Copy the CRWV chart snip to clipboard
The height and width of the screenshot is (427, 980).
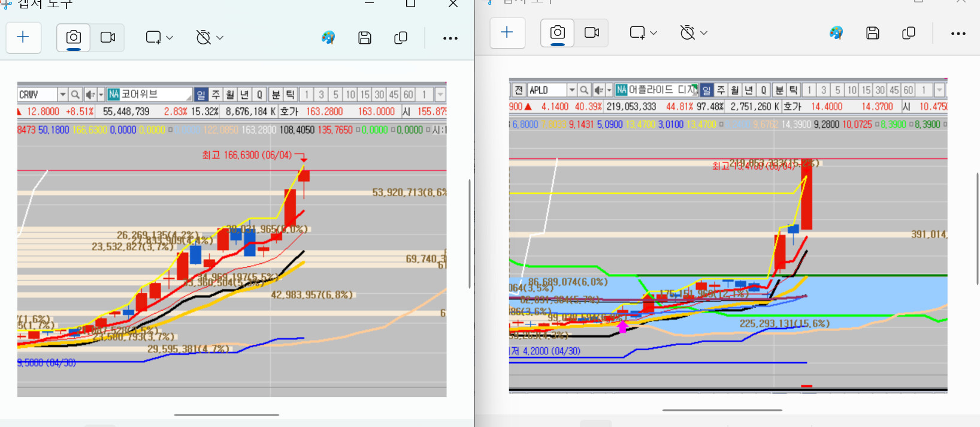pos(401,38)
